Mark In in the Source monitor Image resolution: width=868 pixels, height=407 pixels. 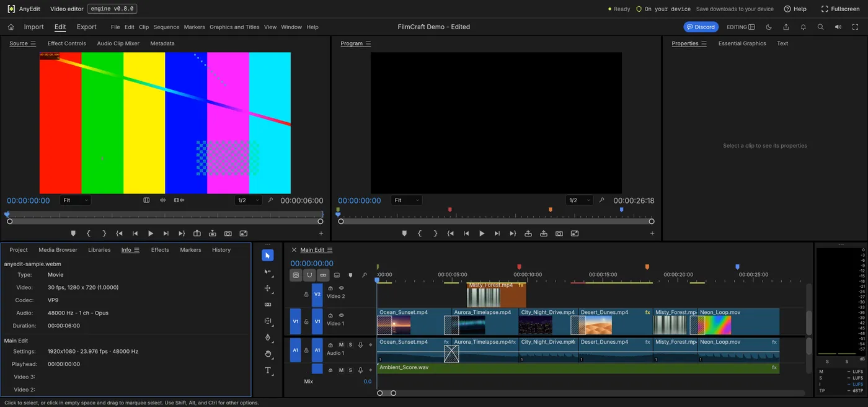point(88,233)
